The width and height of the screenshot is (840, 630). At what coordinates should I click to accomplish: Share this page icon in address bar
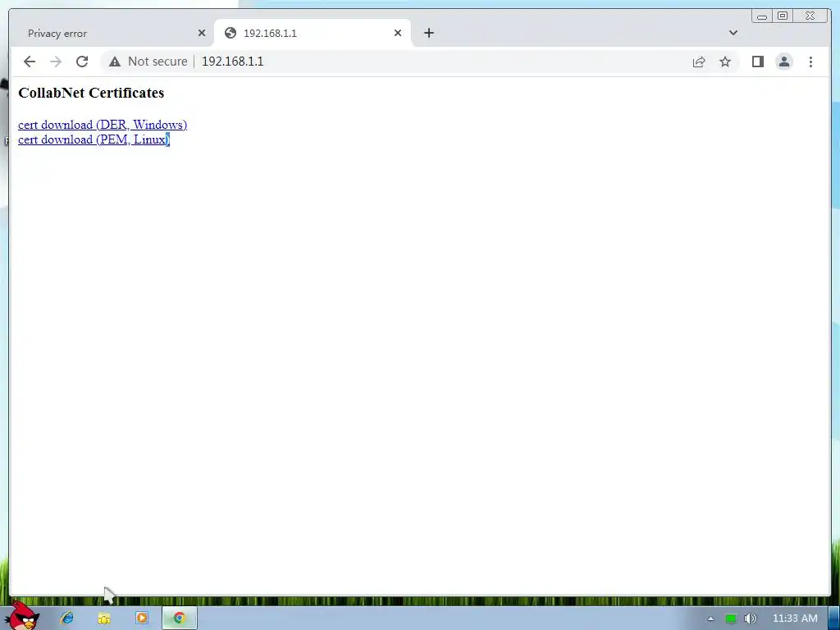(699, 62)
